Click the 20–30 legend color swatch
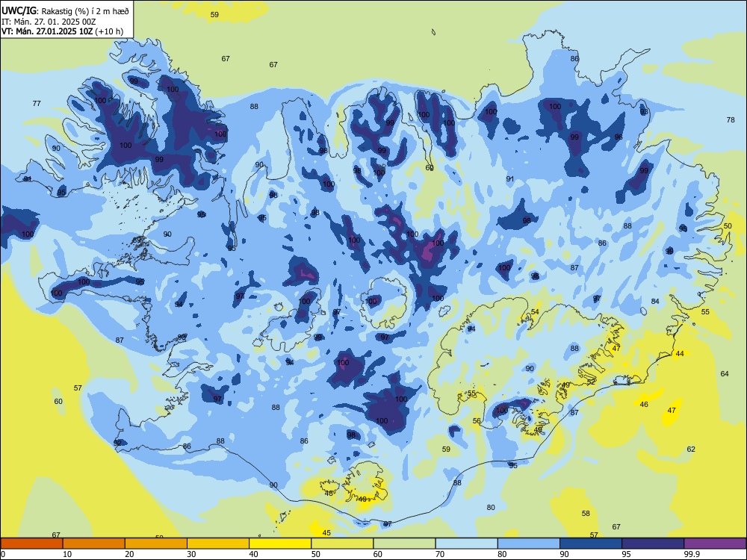This screenshot has height=560, width=747. tap(156, 544)
